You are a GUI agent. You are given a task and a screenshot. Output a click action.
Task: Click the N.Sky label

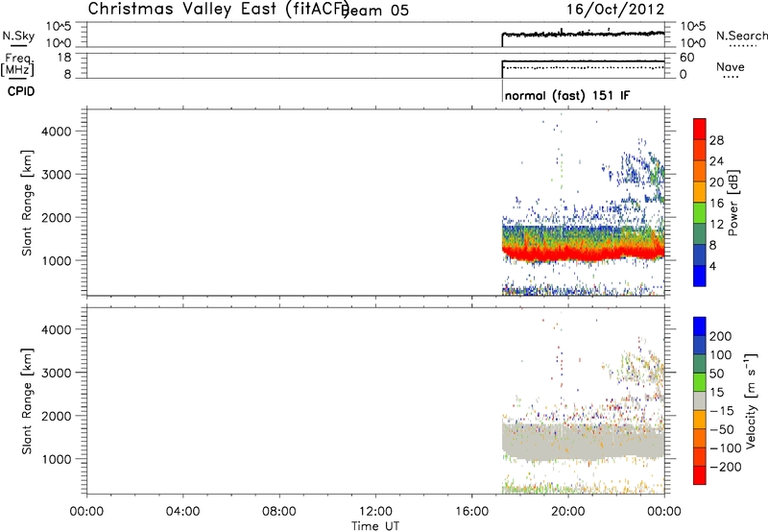[x=18, y=36]
